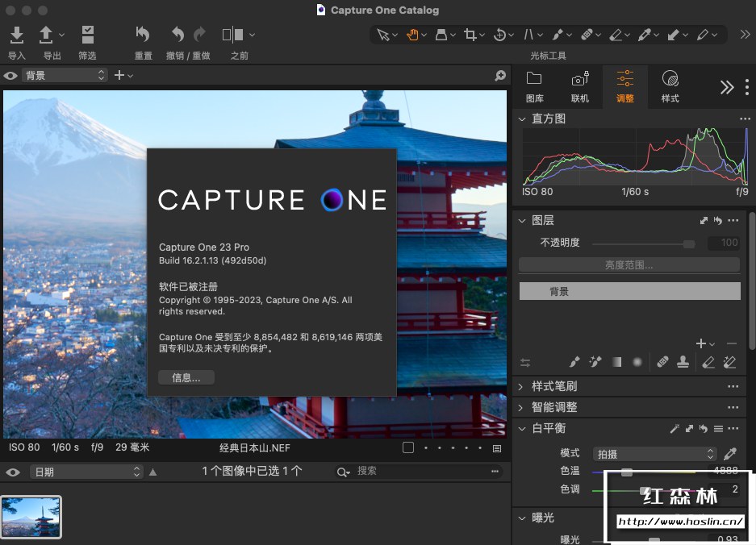Select the draw mask brush in Layers
Image resolution: width=756 pixels, height=545 pixels.
click(574, 363)
